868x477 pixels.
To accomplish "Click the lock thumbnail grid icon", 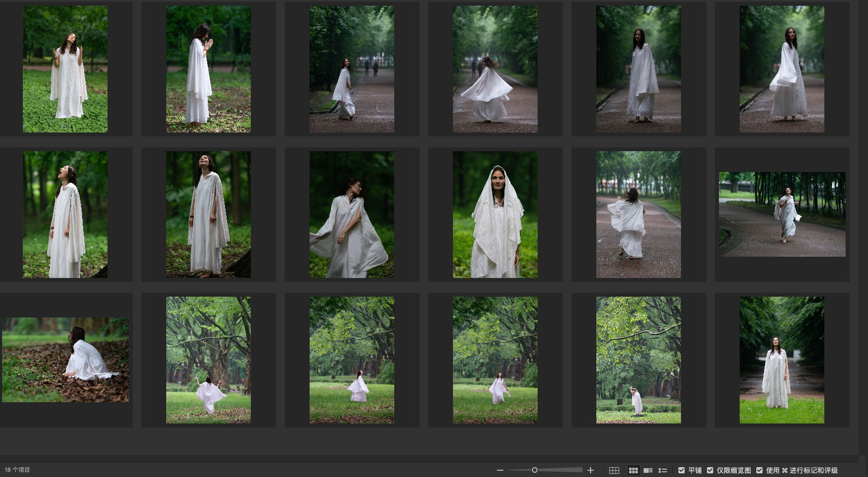I will tap(614, 470).
